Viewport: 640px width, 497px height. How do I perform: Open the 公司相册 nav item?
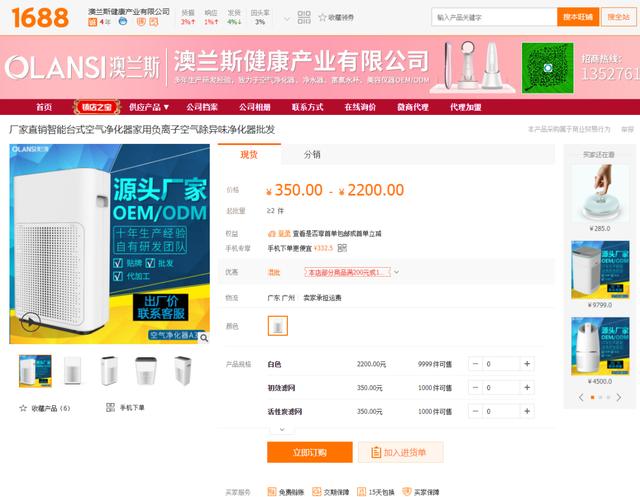[255, 107]
